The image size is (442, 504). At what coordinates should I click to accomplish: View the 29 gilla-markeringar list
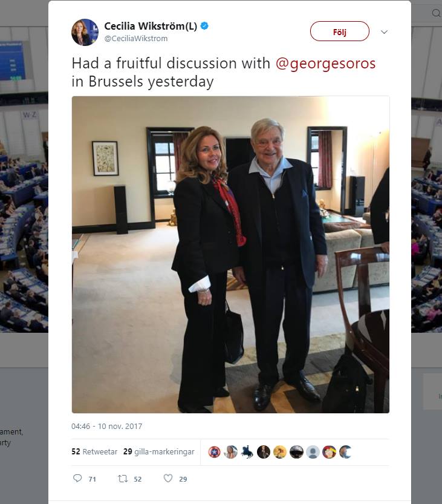pos(158,451)
